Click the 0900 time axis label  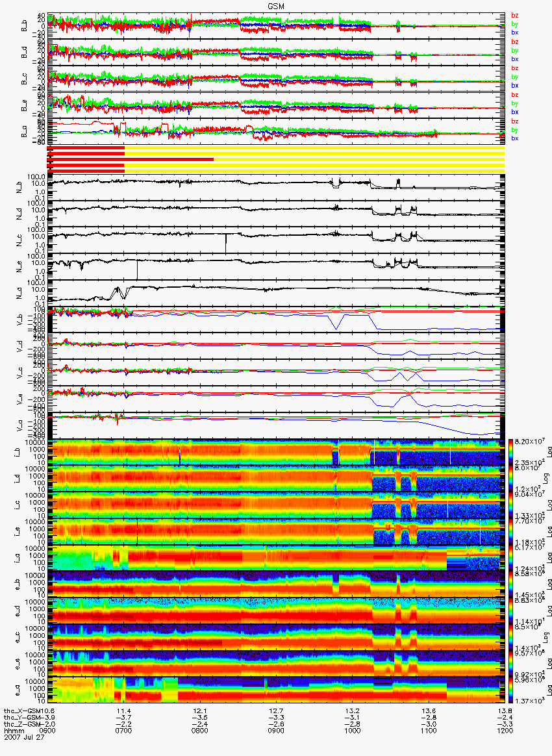pyautogui.click(x=276, y=731)
